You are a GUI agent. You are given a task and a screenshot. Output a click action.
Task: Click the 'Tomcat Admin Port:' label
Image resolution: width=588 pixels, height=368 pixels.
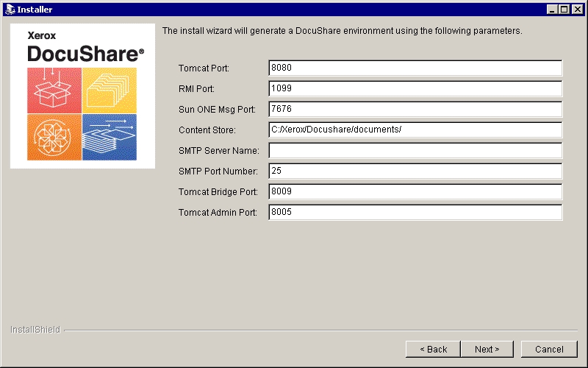pyautogui.click(x=218, y=213)
